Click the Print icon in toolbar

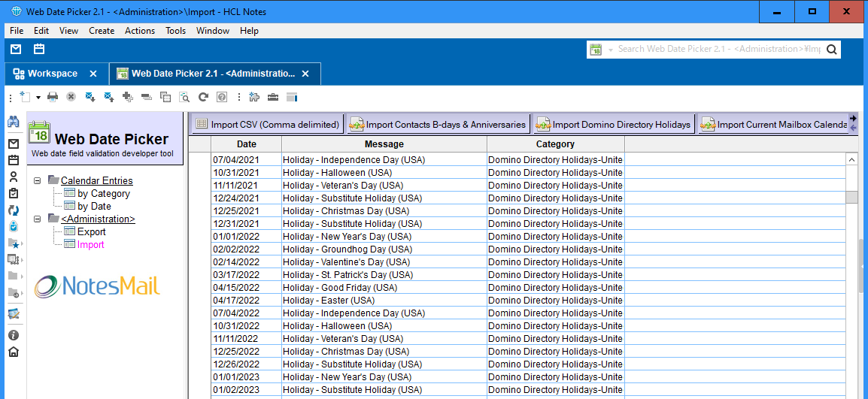point(53,97)
